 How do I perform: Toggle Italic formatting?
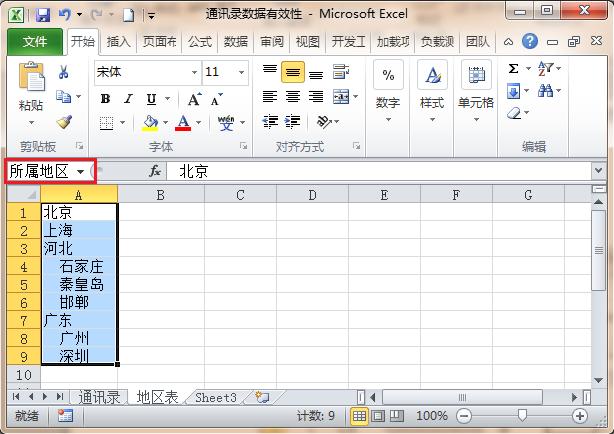(128, 99)
